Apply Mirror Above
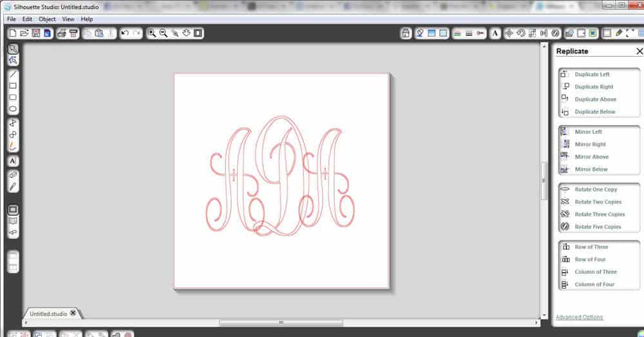The image size is (644, 337). pyautogui.click(x=591, y=157)
